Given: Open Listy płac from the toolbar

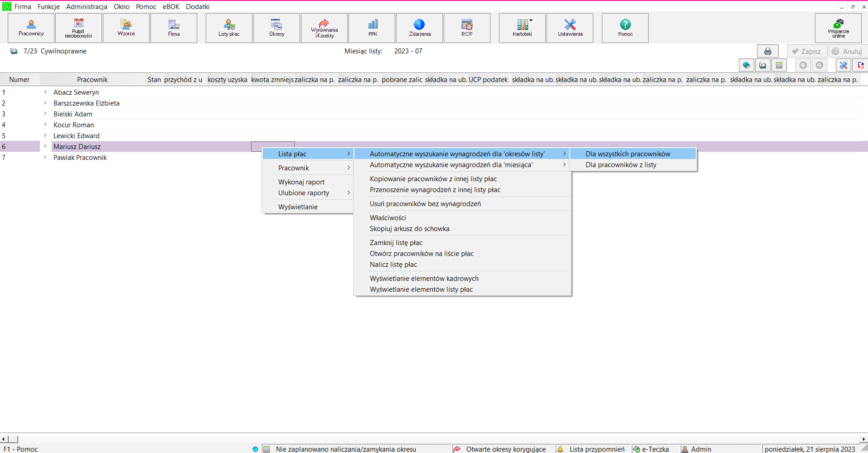Looking at the screenshot, I should [x=229, y=28].
